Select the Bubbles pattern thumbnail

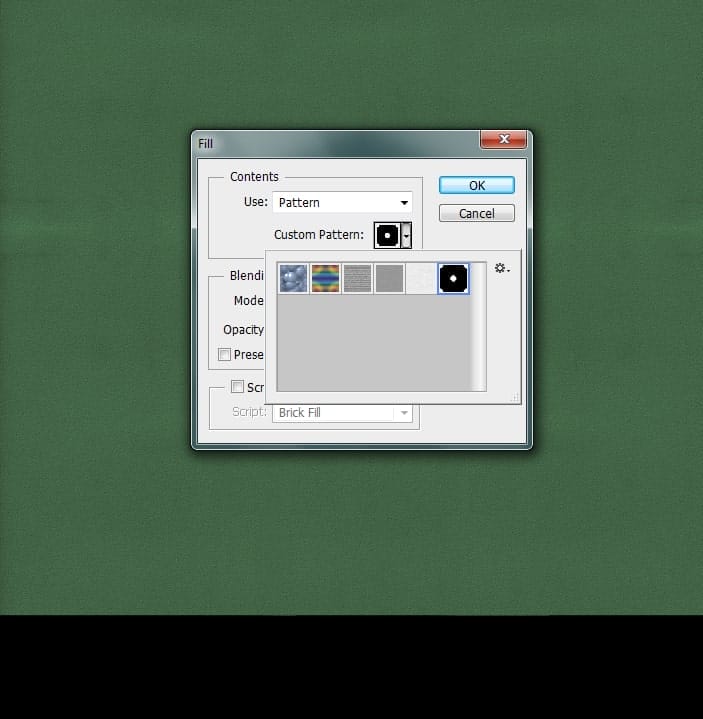click(293, 278)
